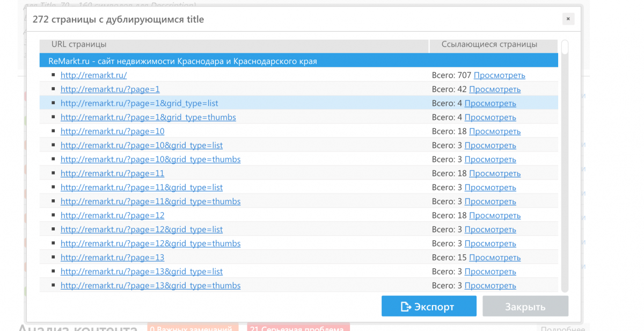
Task: Click dialog title '272 страницы с дублирующимся title'
Action: pyautogui.click(x=118, y=19)
